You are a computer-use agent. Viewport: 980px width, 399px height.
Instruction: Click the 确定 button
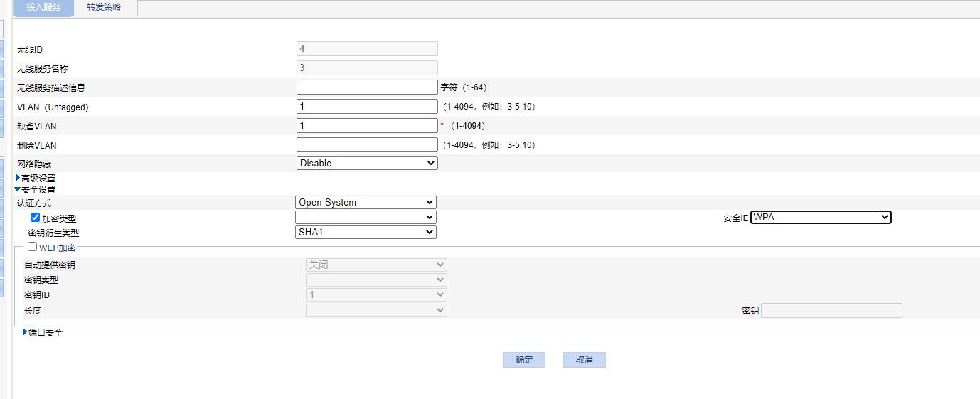point(524,360)
